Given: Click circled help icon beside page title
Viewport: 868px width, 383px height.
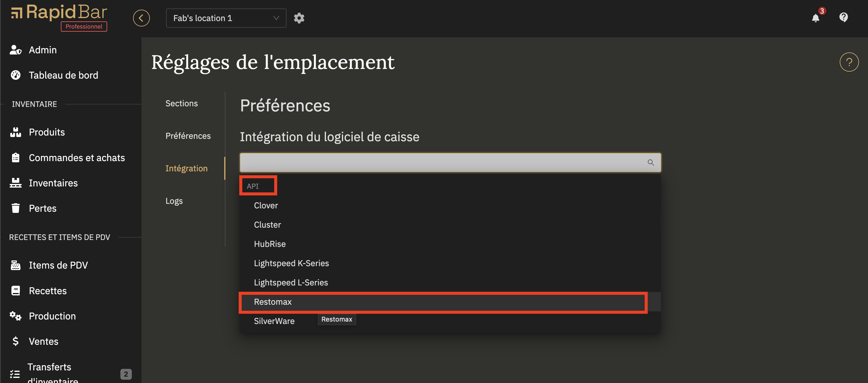Looking at the screenshot, I should point(849,62).
